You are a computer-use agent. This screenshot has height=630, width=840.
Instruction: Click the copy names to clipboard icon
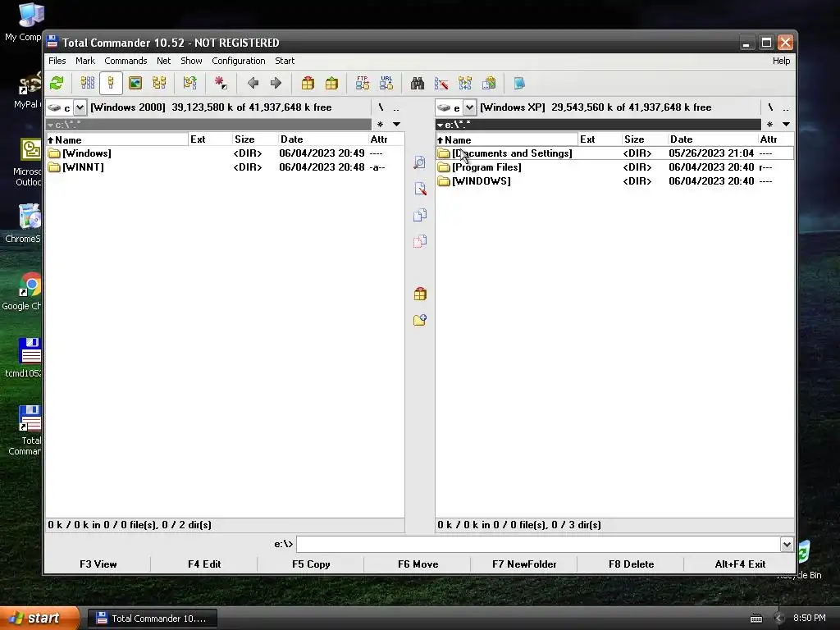point(489,83)
